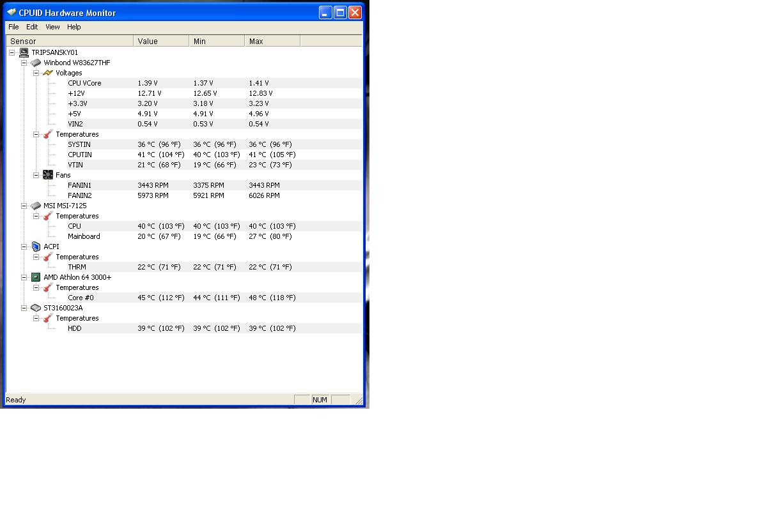Collapse the AMD Athlon 64 3000+ node

[24, 277]
